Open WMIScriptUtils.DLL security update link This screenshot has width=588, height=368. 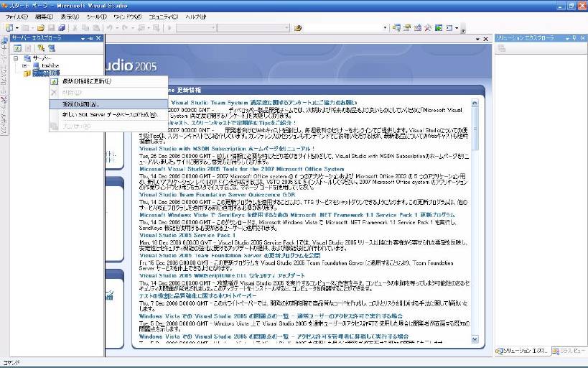222,275
